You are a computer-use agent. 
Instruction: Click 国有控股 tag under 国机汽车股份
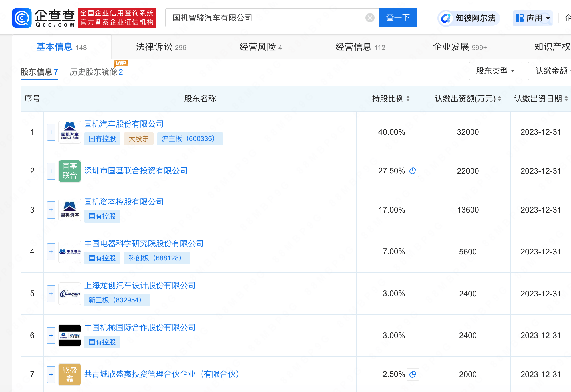pyautogui.click(x=102, y=139)
